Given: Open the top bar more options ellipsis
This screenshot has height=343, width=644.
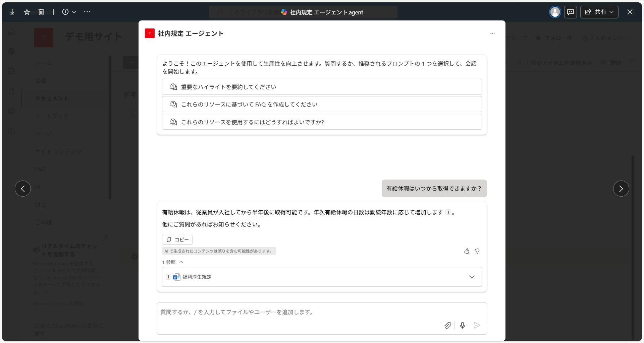Looking at the screenshot, I should (87, 12).
